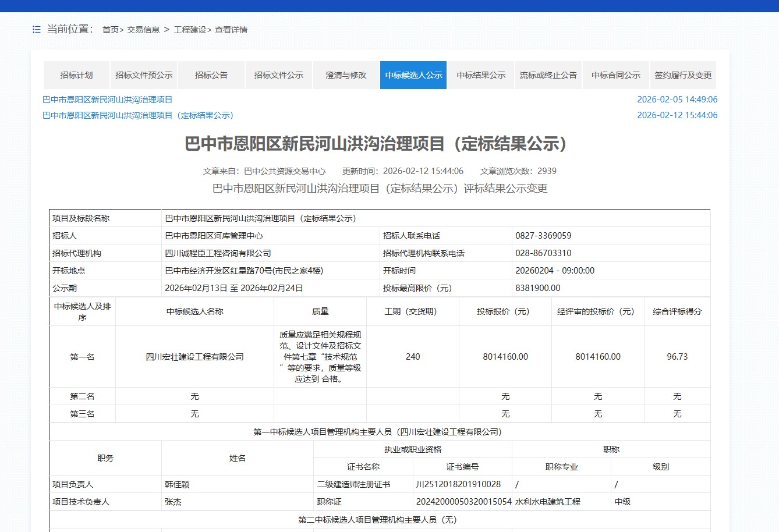The width and height of the screenshot is (779, 532).
Task: Select the 中标候选人公示 tab
Action: (413, 75)
